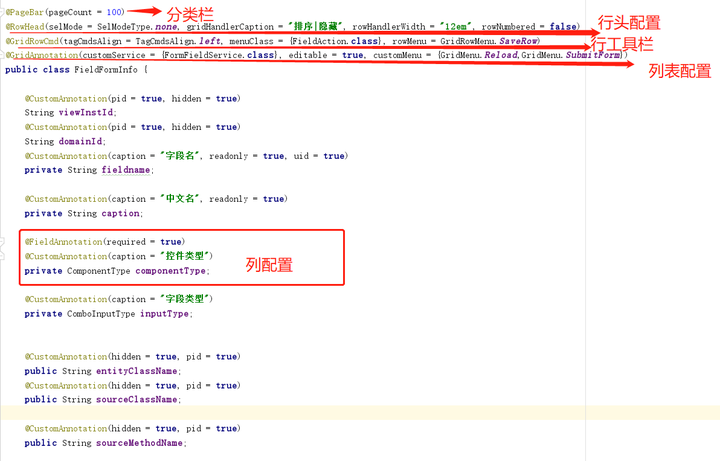Click the uid parameter
The height and width of the screenshot is (461, 720).
click(x=301, y=156)
